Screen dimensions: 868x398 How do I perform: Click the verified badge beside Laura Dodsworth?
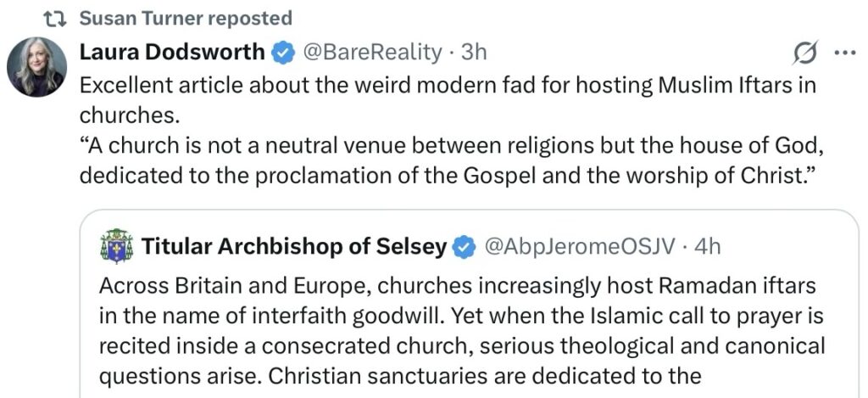pyautogui.click(x=283, y=53)
